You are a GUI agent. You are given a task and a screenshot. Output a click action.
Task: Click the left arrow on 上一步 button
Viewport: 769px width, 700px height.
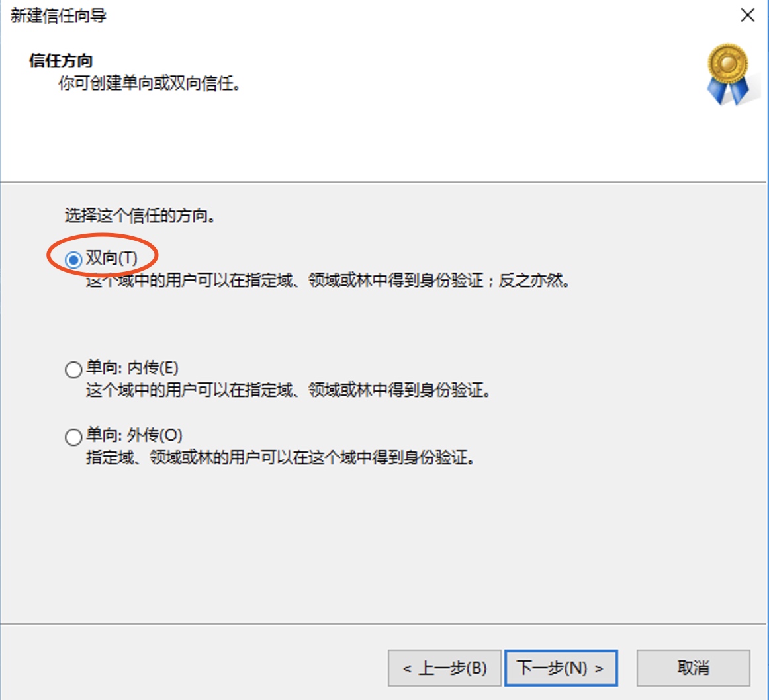(x=407, y=669)
